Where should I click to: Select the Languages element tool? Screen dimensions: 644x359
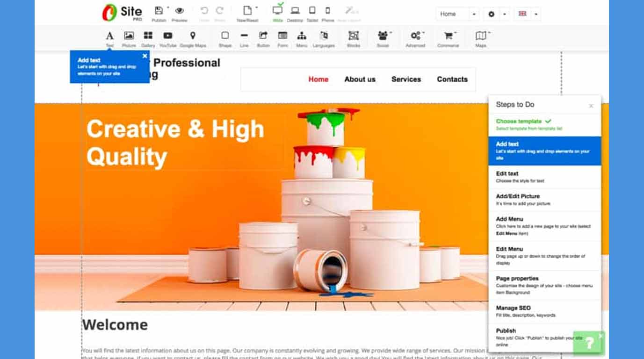click(x=324, y=39)
